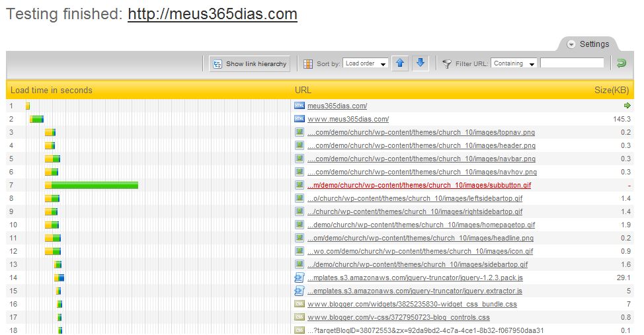Viewport: 644px width, 335px height.
Task: Open the red subbutton.gif URL link
Action: [x=419, y=185]
